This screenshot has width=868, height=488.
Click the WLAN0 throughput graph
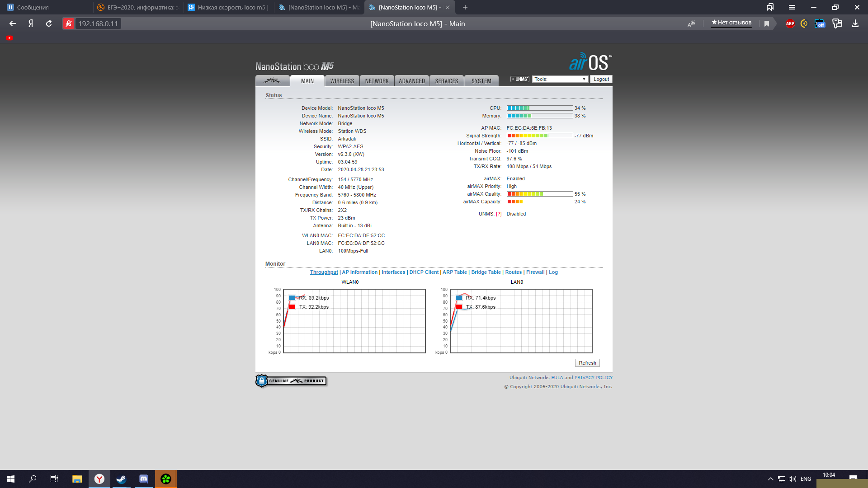[x=354, y=321]
